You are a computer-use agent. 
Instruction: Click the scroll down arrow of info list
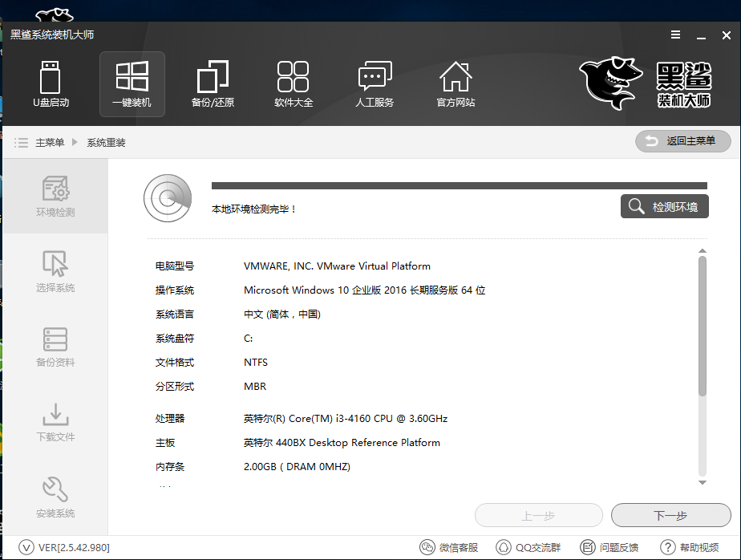703,482
